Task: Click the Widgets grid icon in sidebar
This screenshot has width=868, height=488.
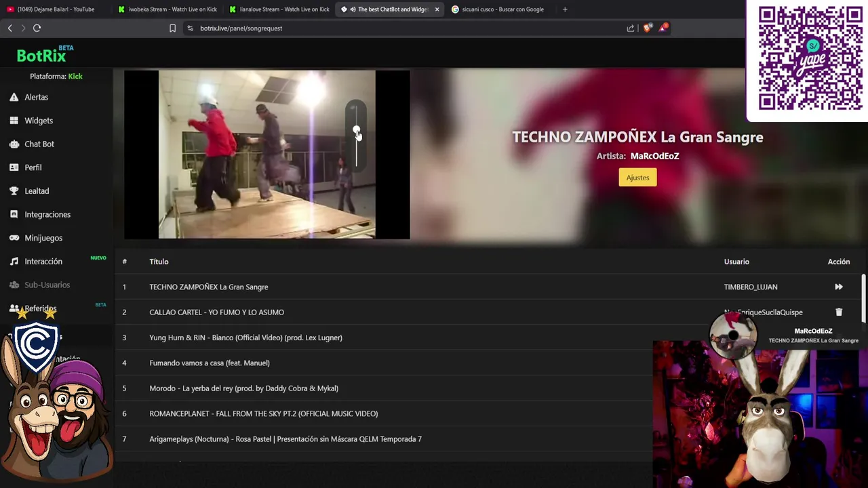Action: [14, 121]
